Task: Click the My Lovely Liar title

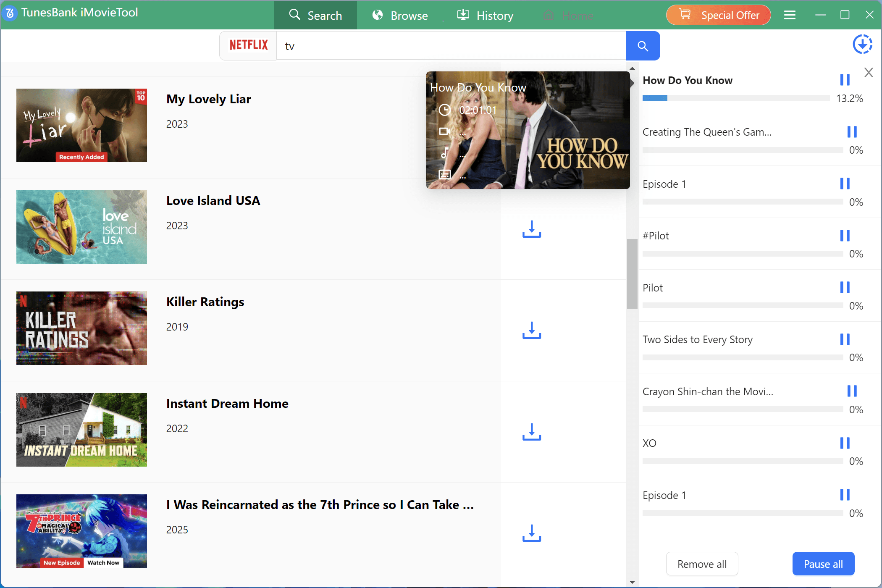Action: [208, 99]
